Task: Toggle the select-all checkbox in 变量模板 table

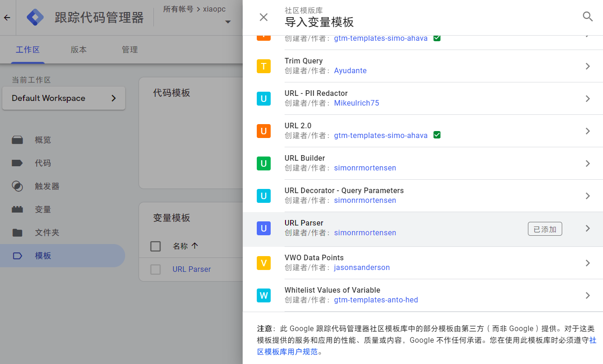Action: pos(156,246)
